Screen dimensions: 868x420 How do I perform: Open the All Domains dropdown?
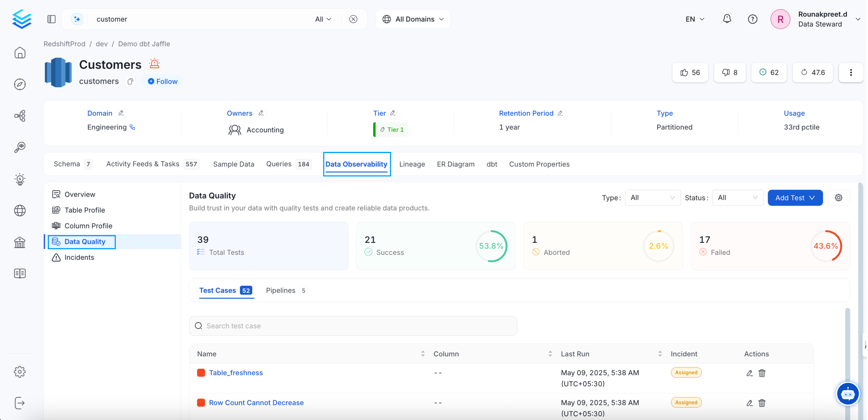click(x=413, y=19)
